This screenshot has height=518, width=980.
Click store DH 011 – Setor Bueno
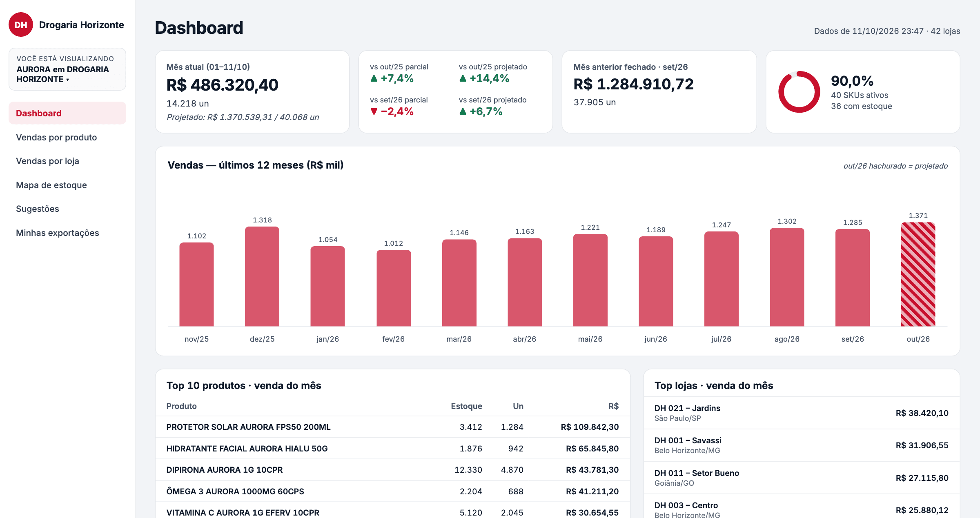(802, 478)
